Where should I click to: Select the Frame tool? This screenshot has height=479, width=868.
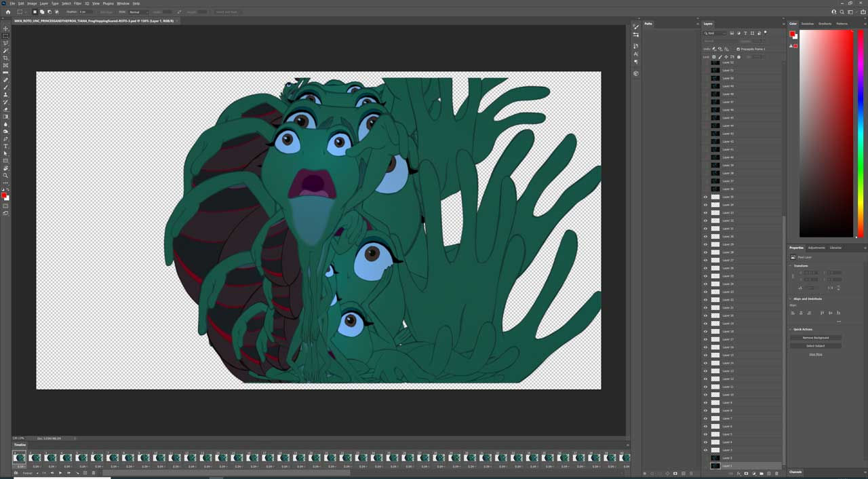pos(6,65)
